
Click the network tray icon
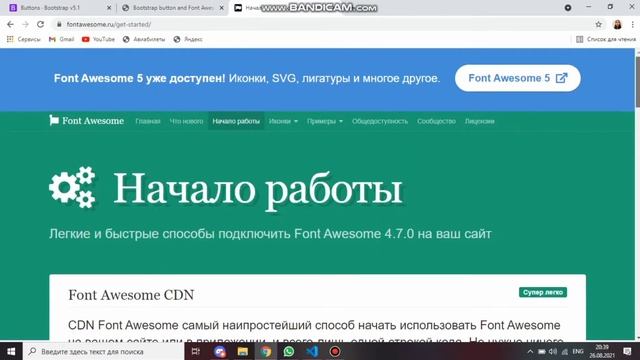(565, 351)
